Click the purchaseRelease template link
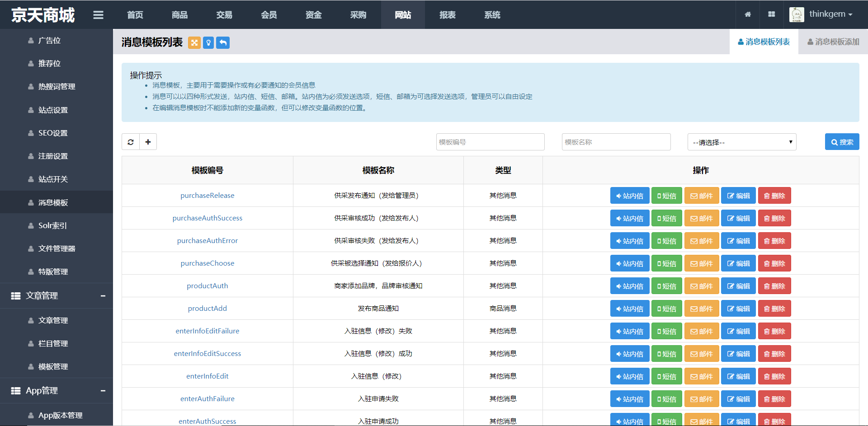Screen dimensions: 868x426 tap(208, 196)
